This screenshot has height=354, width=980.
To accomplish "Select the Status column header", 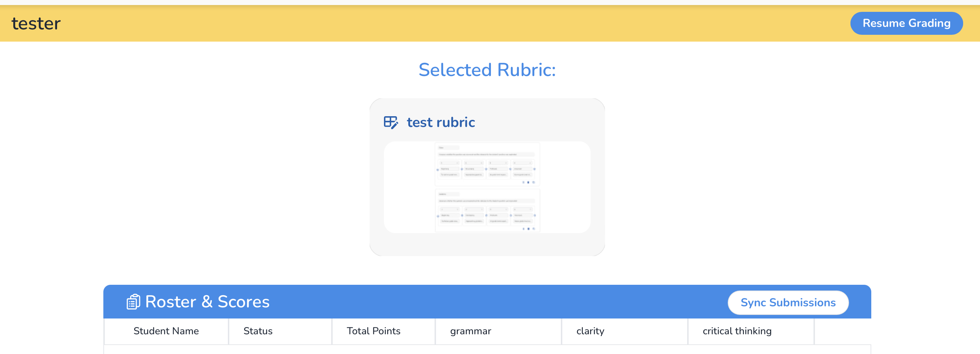I will coord(258,331).
